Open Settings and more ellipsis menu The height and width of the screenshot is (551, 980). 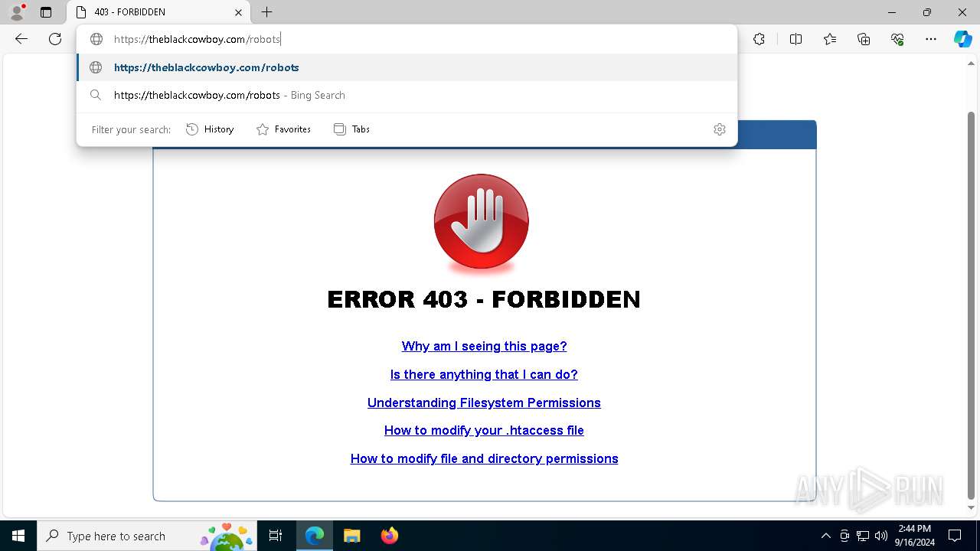(931, 39)
